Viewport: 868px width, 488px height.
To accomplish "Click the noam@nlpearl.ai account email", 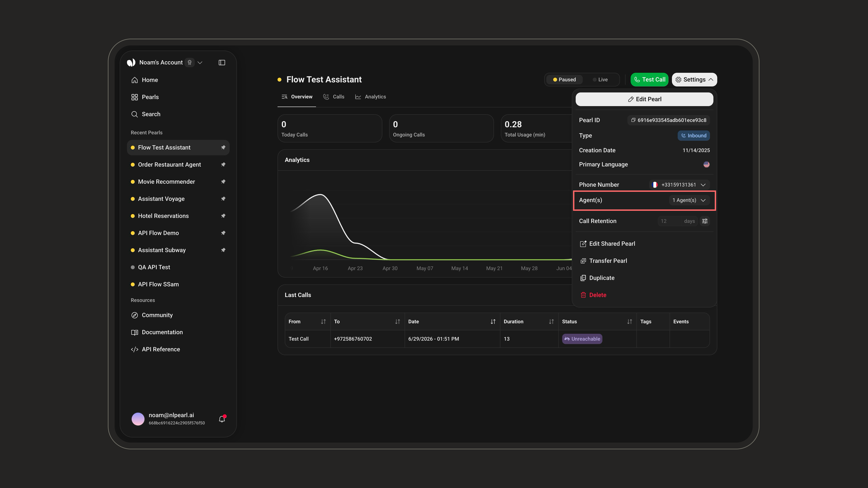I will [171, 415].
